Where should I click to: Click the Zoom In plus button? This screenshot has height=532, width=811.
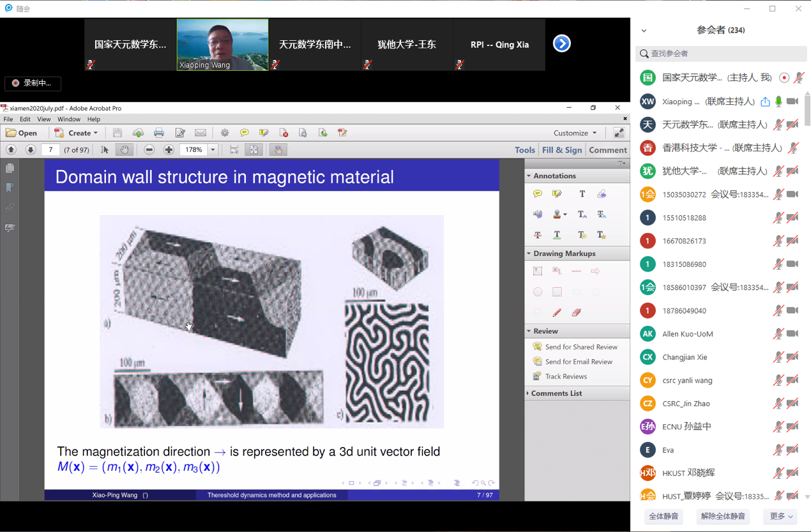pyautogui.click(x=169, y=149)
